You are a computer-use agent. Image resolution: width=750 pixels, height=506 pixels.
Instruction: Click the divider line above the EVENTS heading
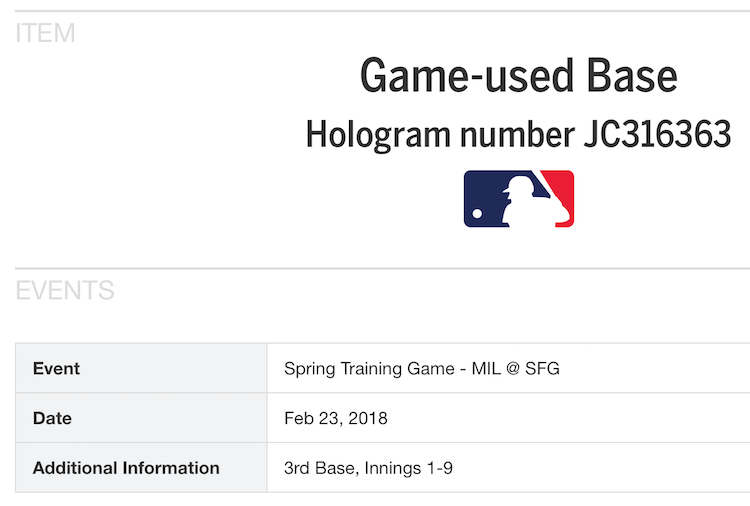pos(382,268)
